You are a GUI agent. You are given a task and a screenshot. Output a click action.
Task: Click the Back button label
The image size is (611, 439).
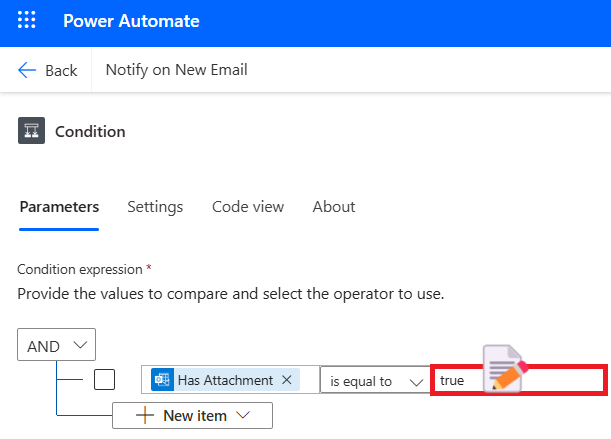coord(61,70)
